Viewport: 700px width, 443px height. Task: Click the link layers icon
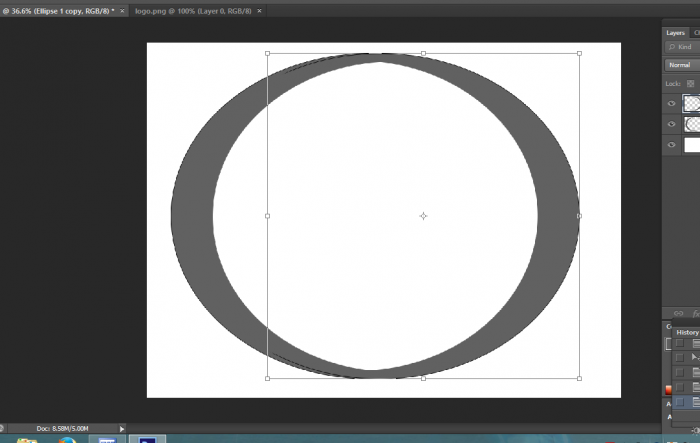pos(679,313)
